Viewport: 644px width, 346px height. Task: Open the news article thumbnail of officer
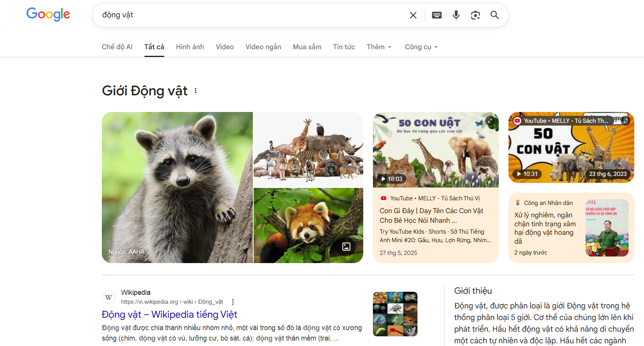(607, 228)
